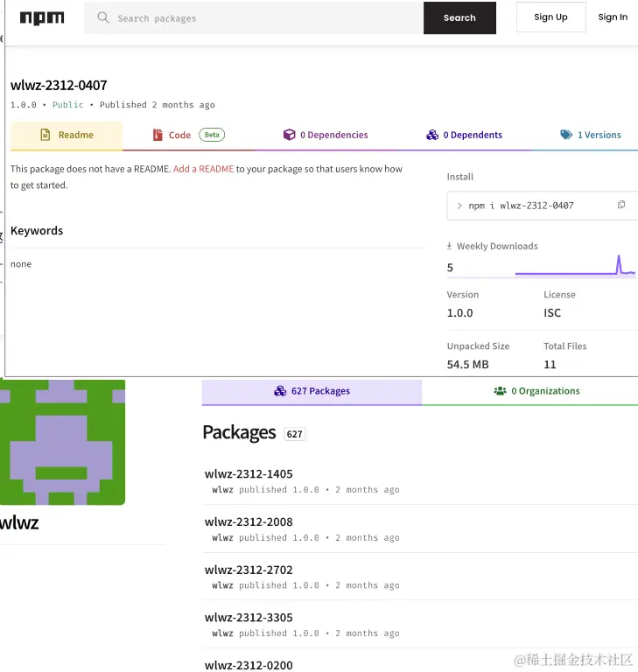Click the chevron before install command
The height and width of the screenshot is (672, 638).
pos(459,206)
